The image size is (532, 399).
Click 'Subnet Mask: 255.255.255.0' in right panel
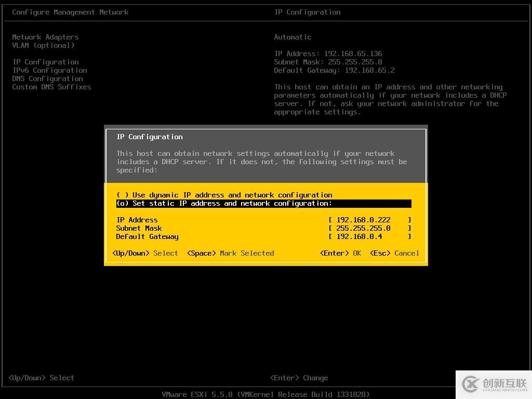pos(328,62)
